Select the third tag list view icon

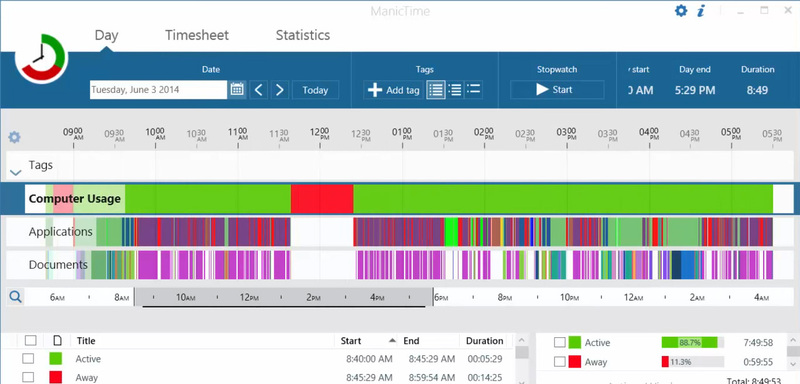(473, 90)
